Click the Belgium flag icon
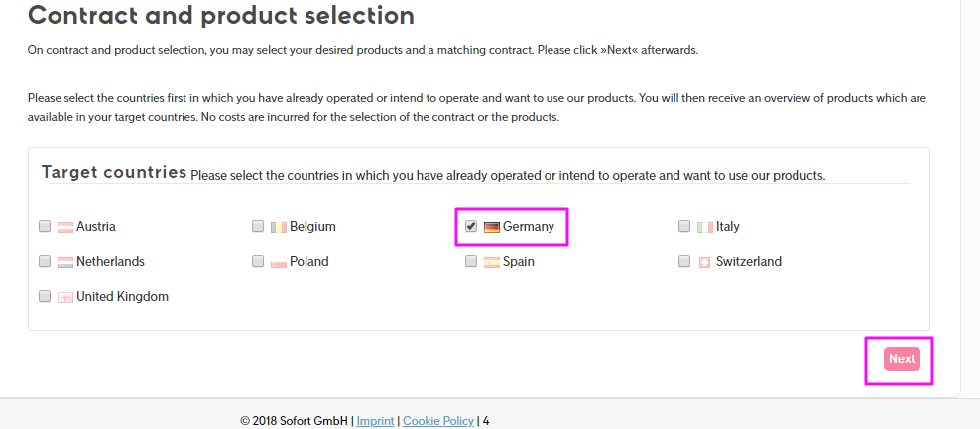Image resolution: width=980 pixels, height=429 pixels. click(279, 227)
